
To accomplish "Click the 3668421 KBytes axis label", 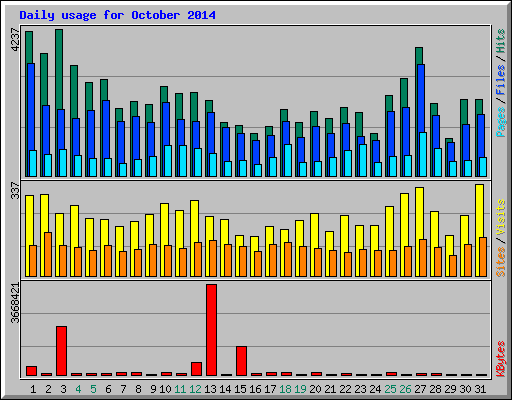I will click(15, 303).
